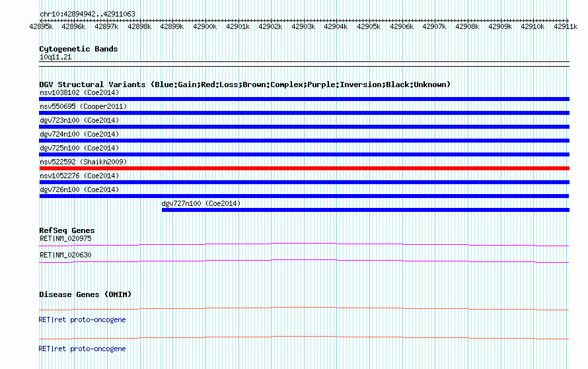Click the blue gain bar under nsv1038102
The width and height of the screenshot is (588, 369).
coord(304,99)
